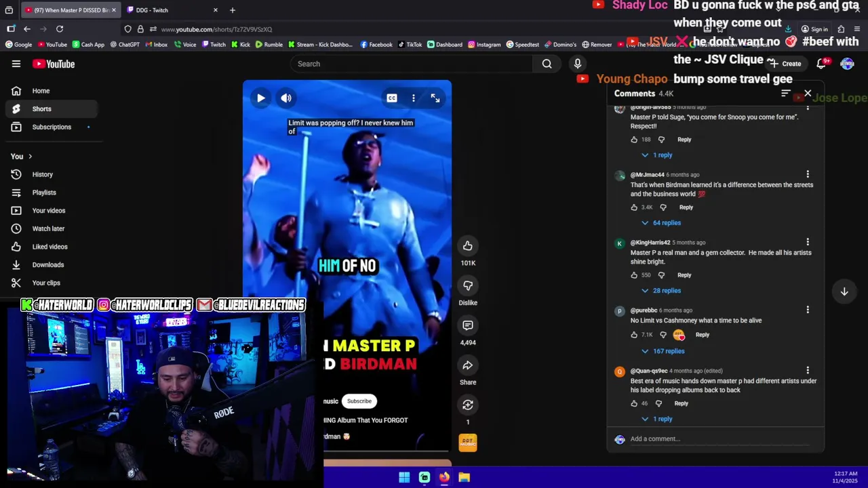This screenshot has height=488, width=868.
Task: Dislike @Quan-qs9ec's comment
Action: click(x=658, y=404)
